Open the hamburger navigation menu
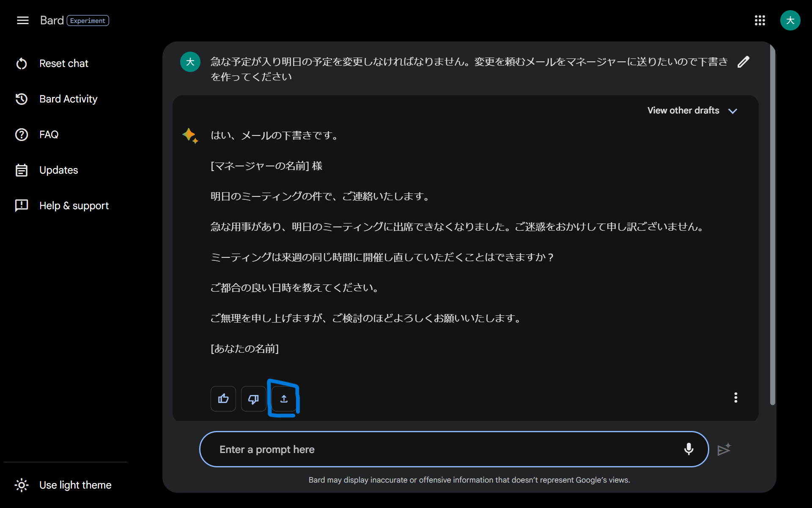Image resolution: width=812 pixels, height=508 pixels. click(x=22, y=20)
